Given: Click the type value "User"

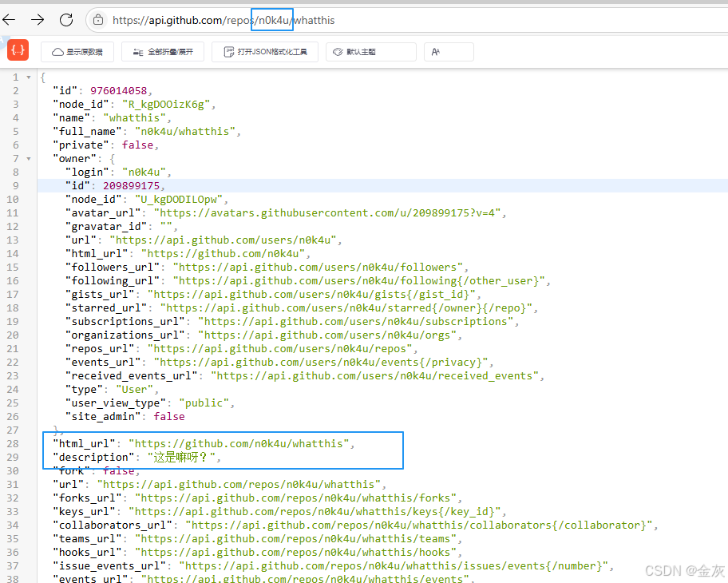Looking at the screenshot, I should click(x=134, y=389).
